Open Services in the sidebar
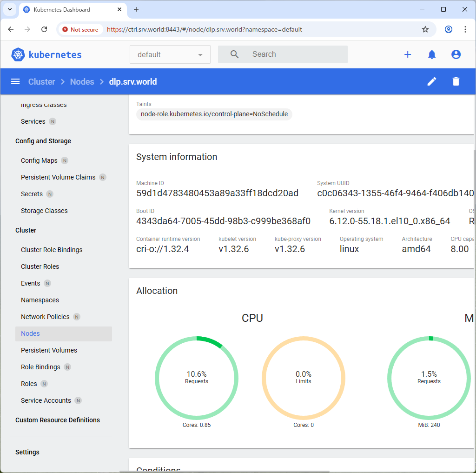The height and width of the screenshot is (473, 476). point(33,121)
